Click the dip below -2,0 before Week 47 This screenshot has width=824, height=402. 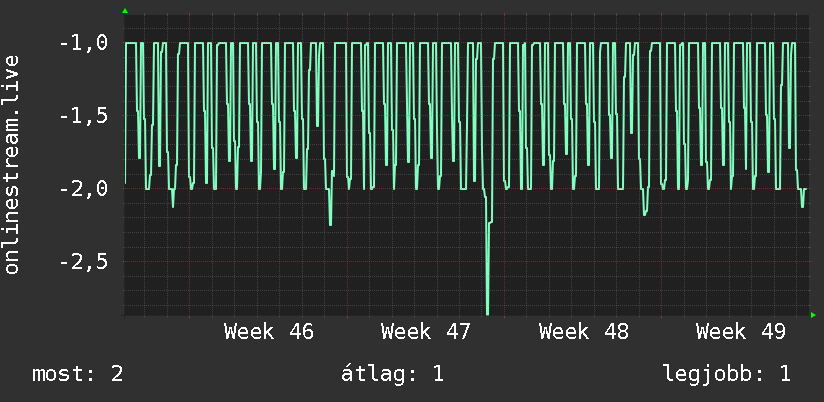(x=330, y=223)
